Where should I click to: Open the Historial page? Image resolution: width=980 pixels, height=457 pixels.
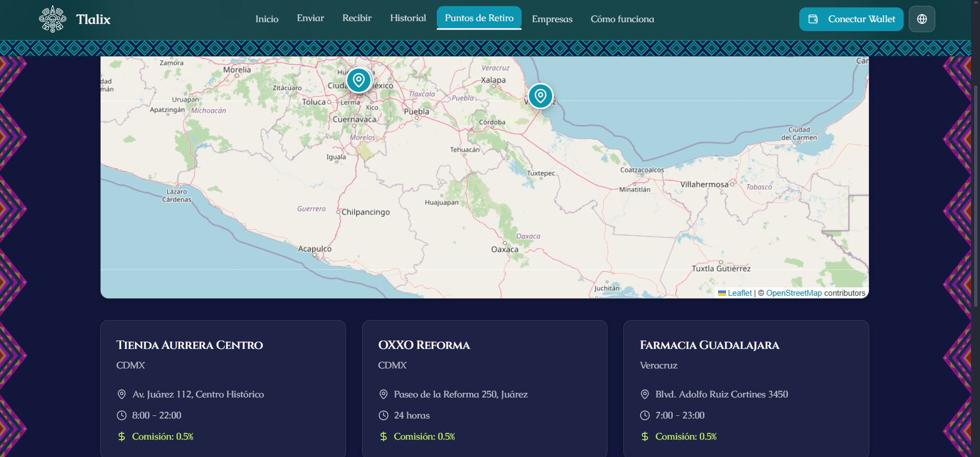[x=408, y=18]
